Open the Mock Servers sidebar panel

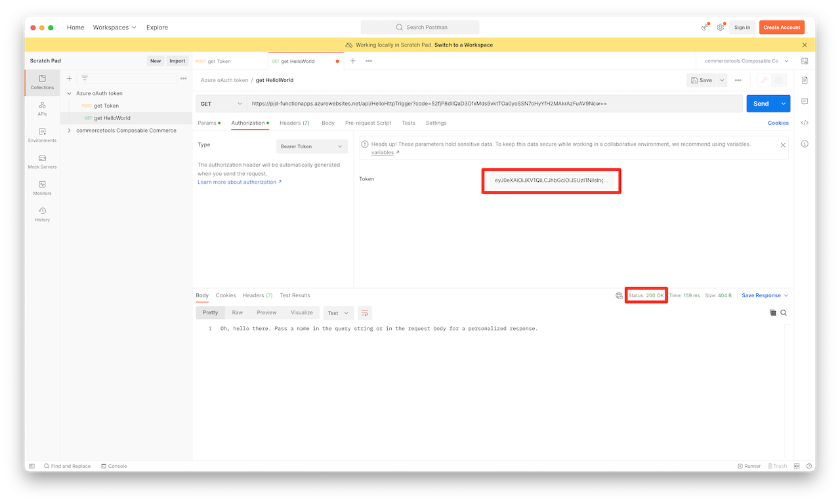pyautogui.click(x=42, y=161)
